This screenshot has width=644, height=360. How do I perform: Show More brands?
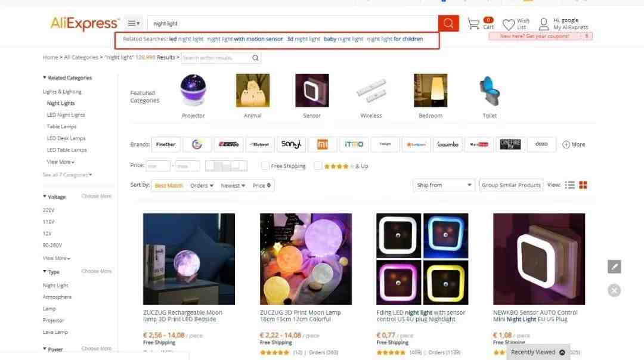click(x=574, y=144)
